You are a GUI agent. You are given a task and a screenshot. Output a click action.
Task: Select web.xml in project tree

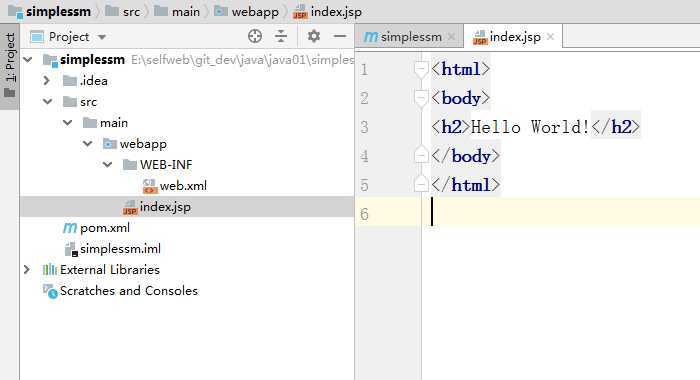click(183, 186)
